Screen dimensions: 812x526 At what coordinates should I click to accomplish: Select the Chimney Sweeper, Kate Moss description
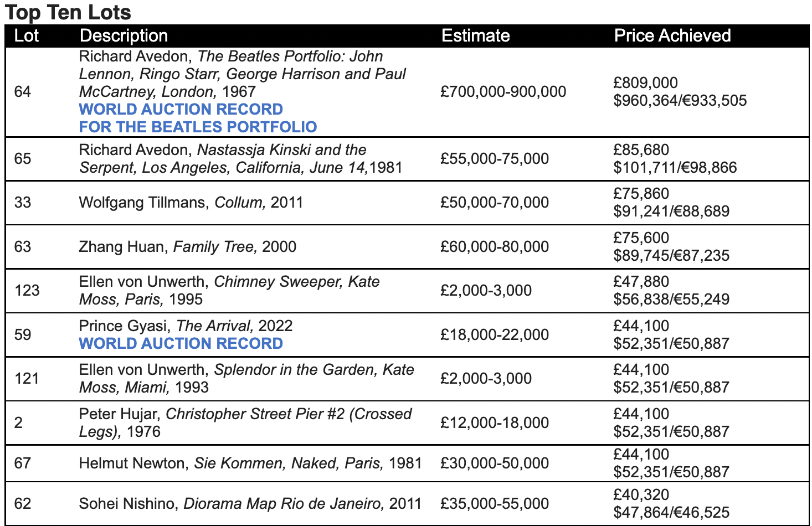[229, 290]
